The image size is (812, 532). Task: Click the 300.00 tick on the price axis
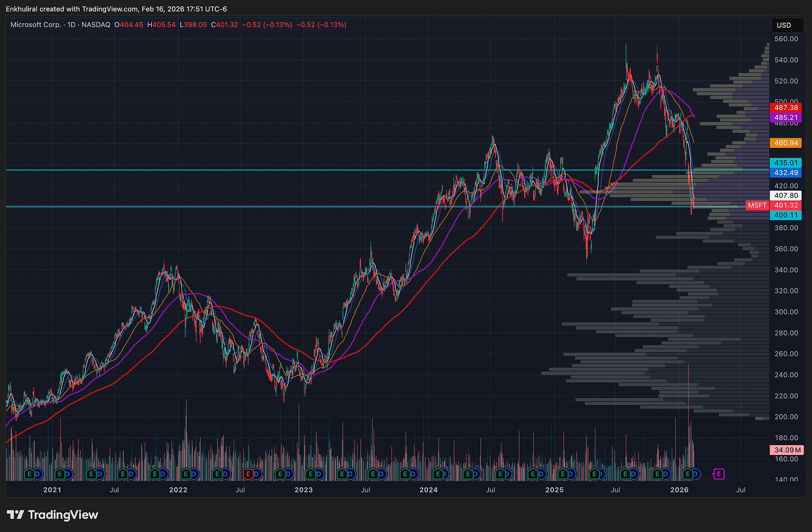[786, 312]
